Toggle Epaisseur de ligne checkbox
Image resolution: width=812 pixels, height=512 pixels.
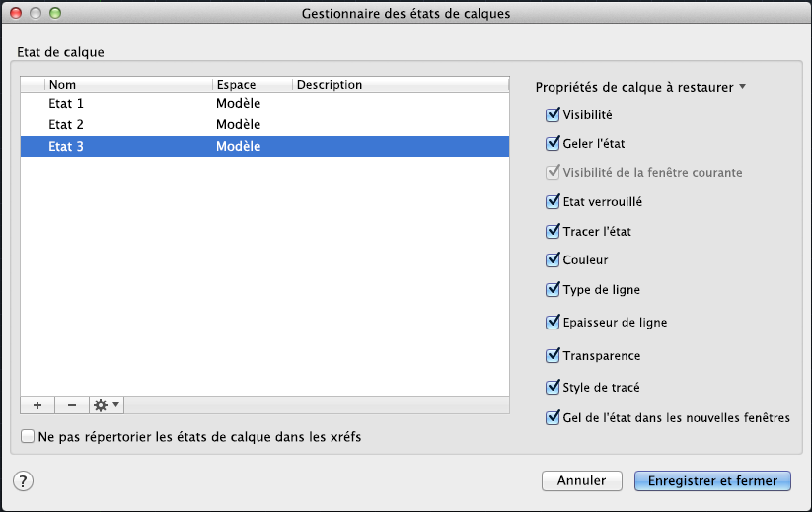553,322
